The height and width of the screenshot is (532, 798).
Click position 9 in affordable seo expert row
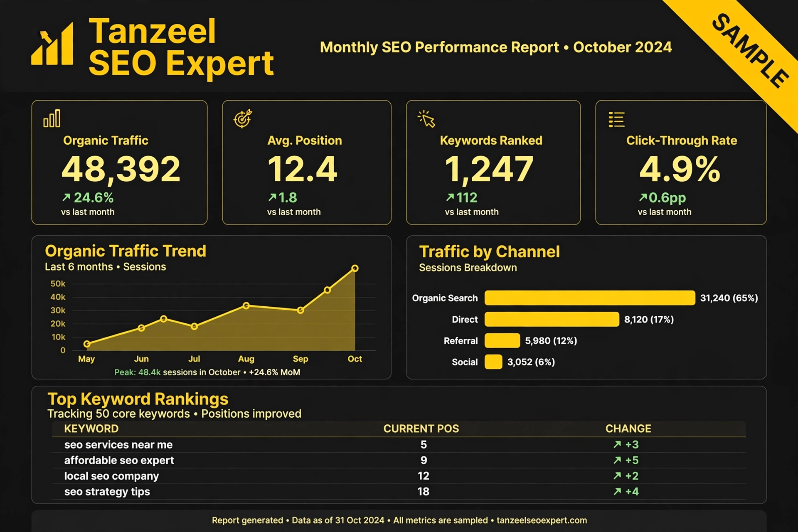click(x=424, y=460)
